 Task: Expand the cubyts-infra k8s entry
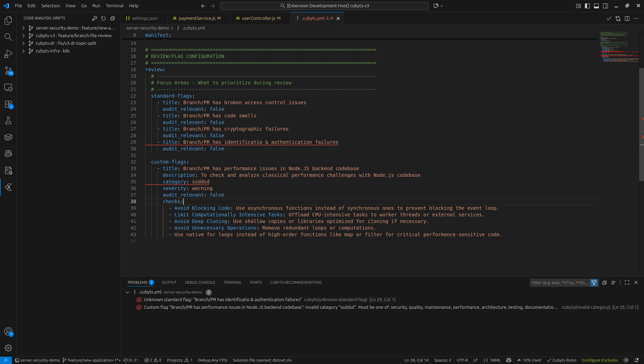[23, 51]
